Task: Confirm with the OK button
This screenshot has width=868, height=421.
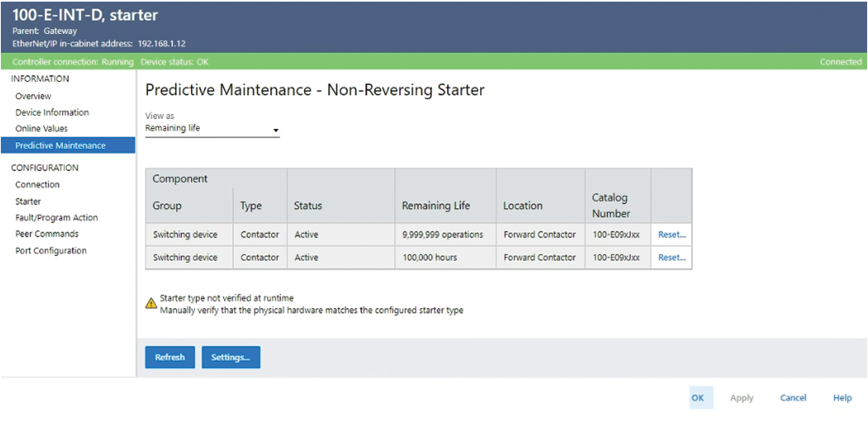Action: point(701,398)
